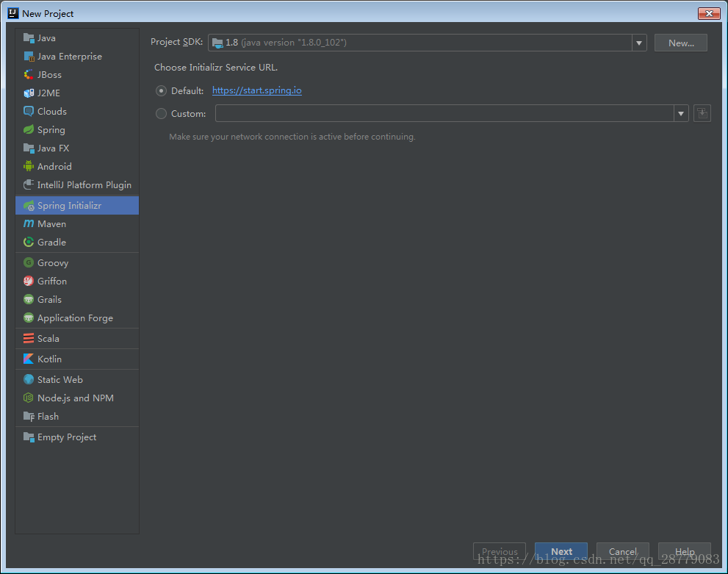Screen dimensions: 728x574
Task: Click the Clouds icon
Action: (29, 112)
